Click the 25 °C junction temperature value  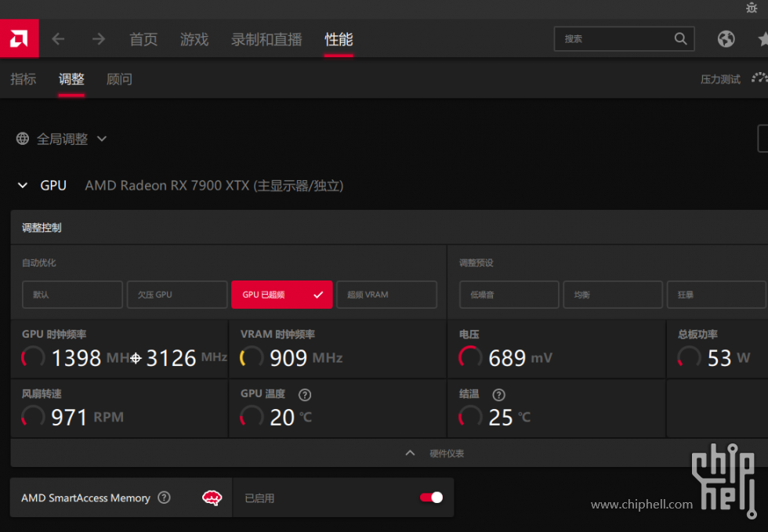point(509,418)
